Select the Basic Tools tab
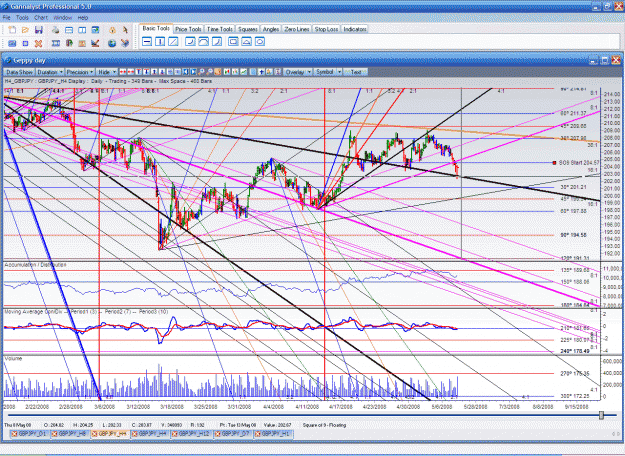The image size is (625, 456). point(156,28)
